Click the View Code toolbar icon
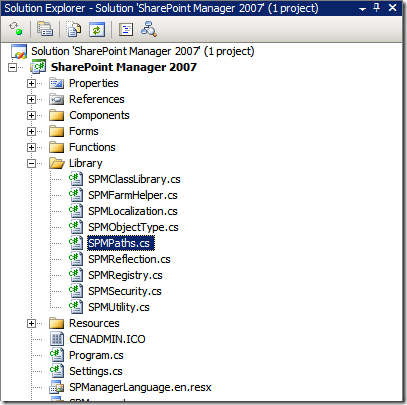The height and width of the screenshot is (405, 407). point(126,29)
